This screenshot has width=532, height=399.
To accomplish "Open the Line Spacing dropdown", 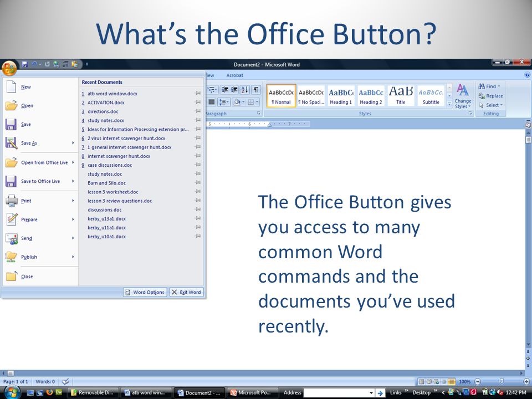I will click(x=223, y=102).
